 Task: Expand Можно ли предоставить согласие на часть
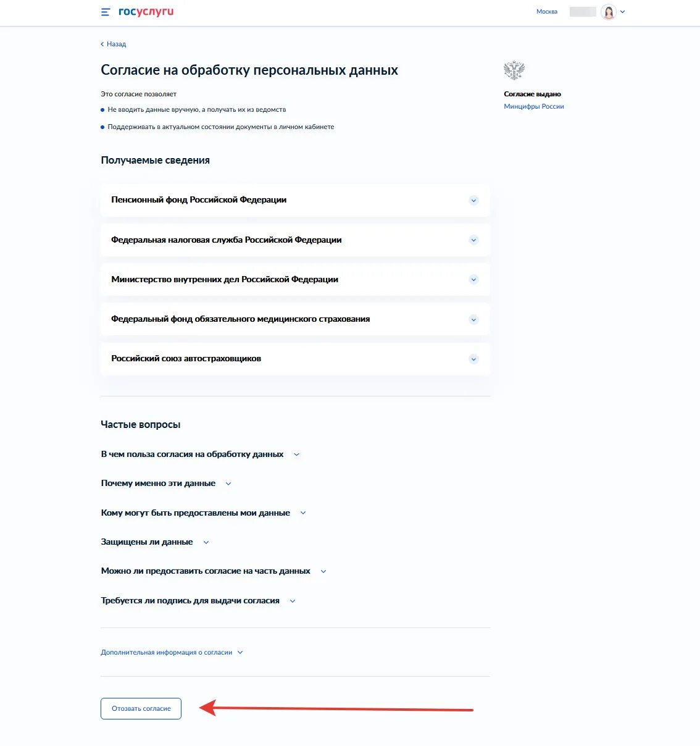pos(214,571)
